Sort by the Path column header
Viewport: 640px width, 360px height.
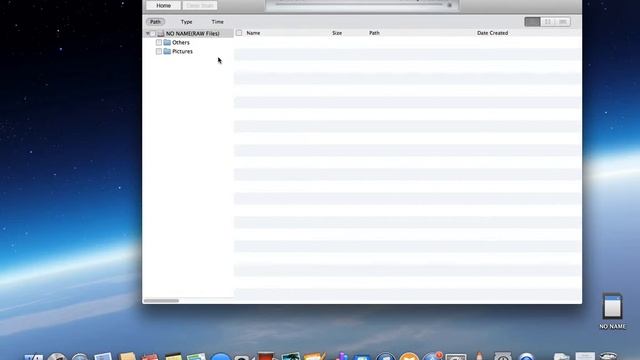pos(374,33)
